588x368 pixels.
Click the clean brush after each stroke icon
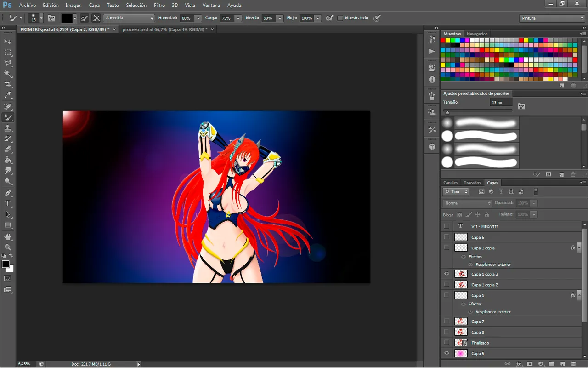click(x=96, y=18)
